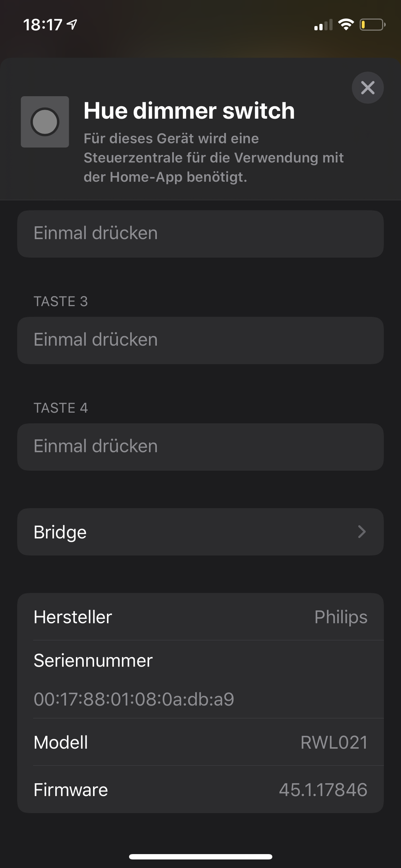Tap the battery indicator in status bar
Viewport: 401px width, 868px height.
click(372, 25)
